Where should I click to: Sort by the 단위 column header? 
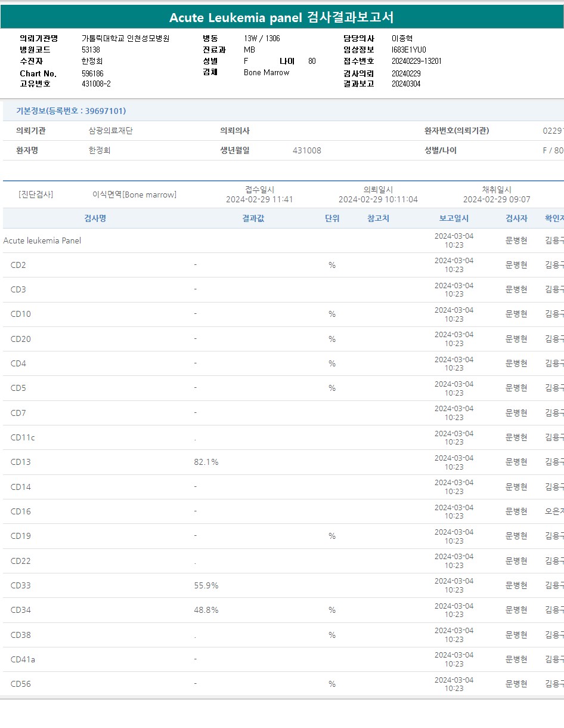click(332, 218)
